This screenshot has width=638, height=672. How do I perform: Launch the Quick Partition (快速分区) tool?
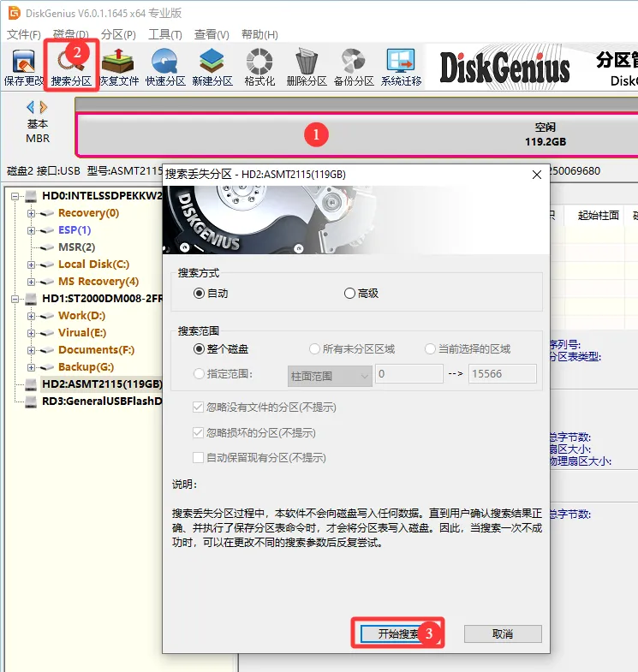[x=165, y=68]
